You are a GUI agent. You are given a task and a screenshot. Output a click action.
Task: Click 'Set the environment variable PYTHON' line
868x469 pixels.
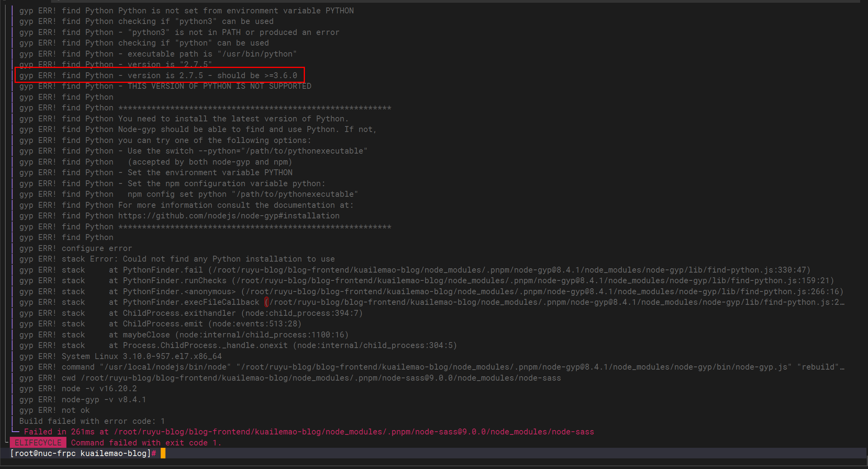pos(156,172)
